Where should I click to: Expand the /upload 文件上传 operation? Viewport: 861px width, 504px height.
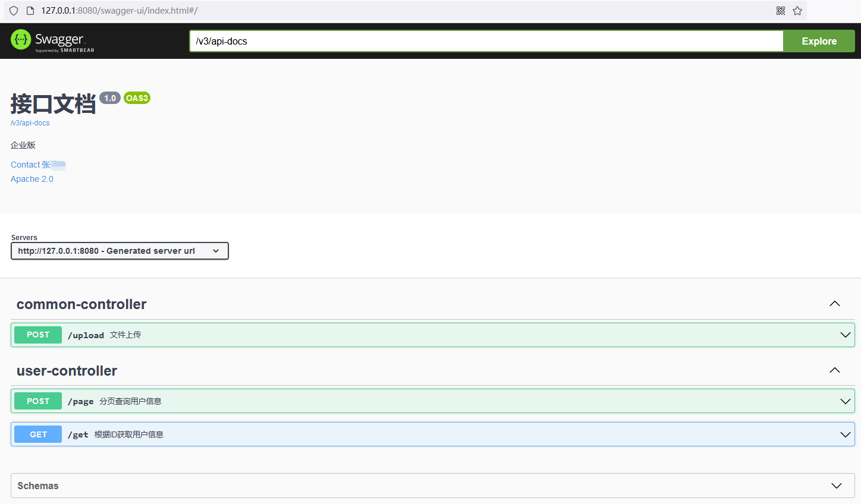846,335
